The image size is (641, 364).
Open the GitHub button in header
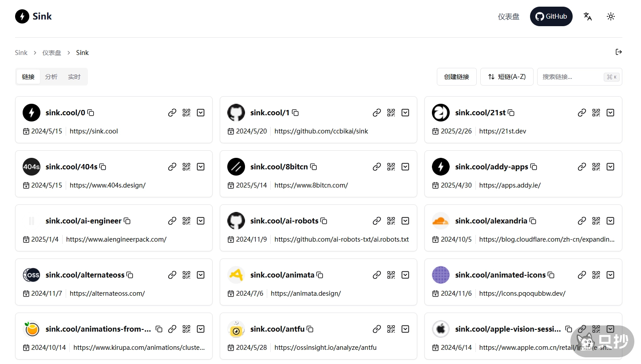point(551,16)
